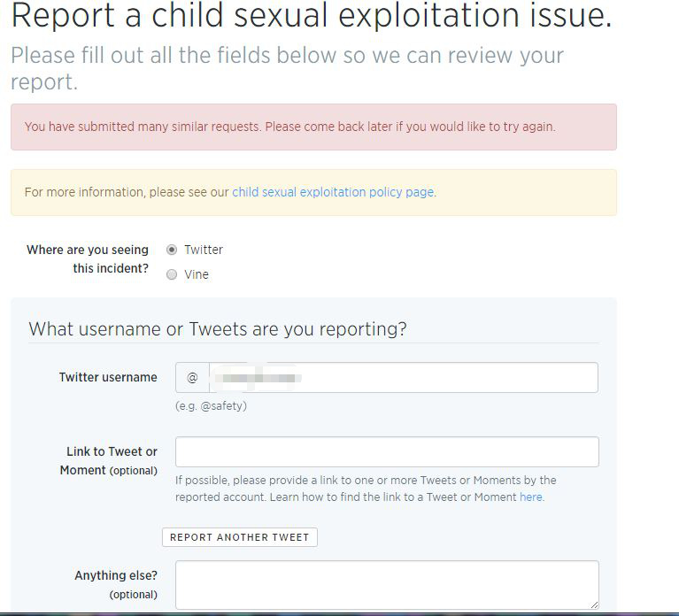Click the 'Please fill out all the fields' subtitle
Screen dimensions: 679x616
point(287,68)
